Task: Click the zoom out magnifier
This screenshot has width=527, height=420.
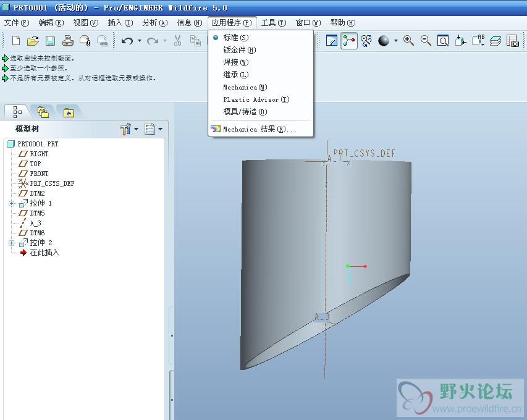Action: point(426,41)
